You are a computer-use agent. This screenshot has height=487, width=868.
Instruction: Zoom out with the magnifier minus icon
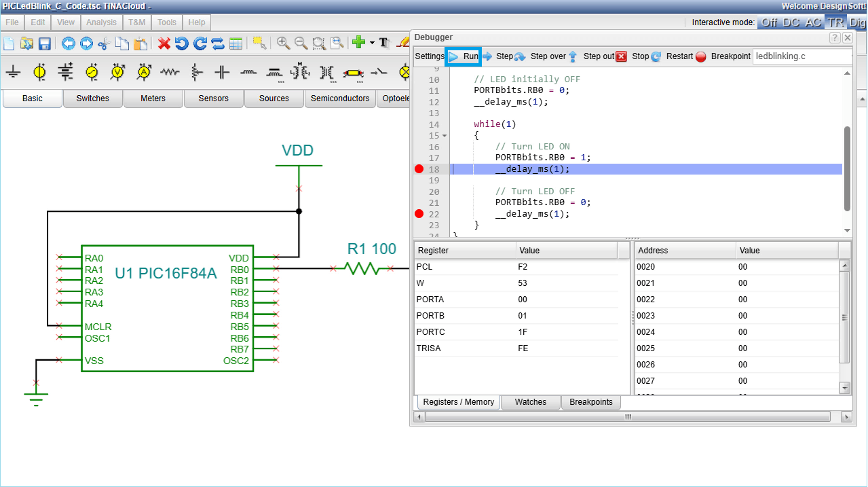tap(301, 43)
